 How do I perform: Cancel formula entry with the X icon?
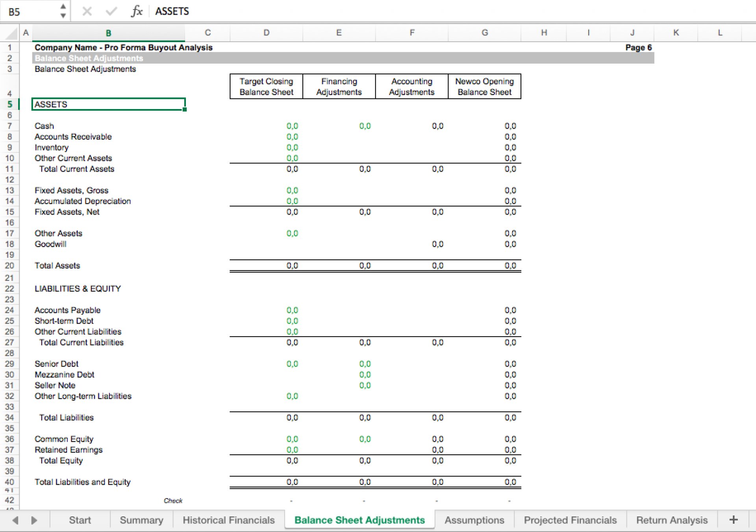(87, 11)
